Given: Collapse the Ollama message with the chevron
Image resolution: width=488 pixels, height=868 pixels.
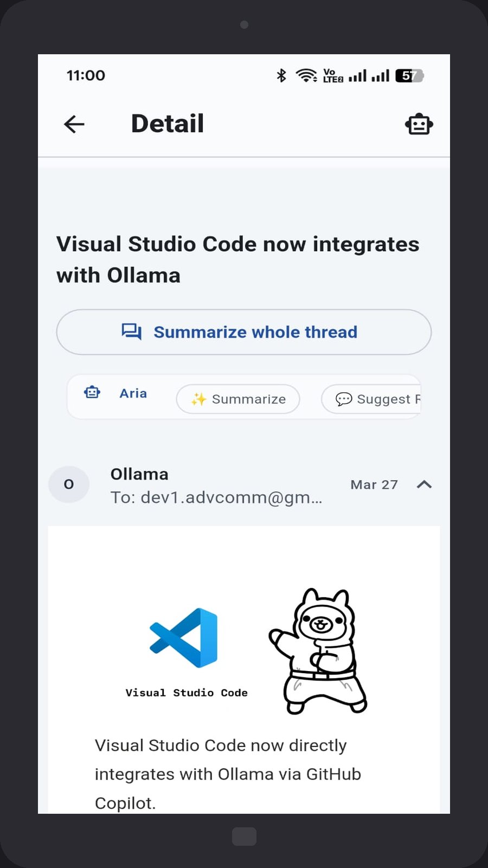Looking at the screenshot, I should pos(424,484).
